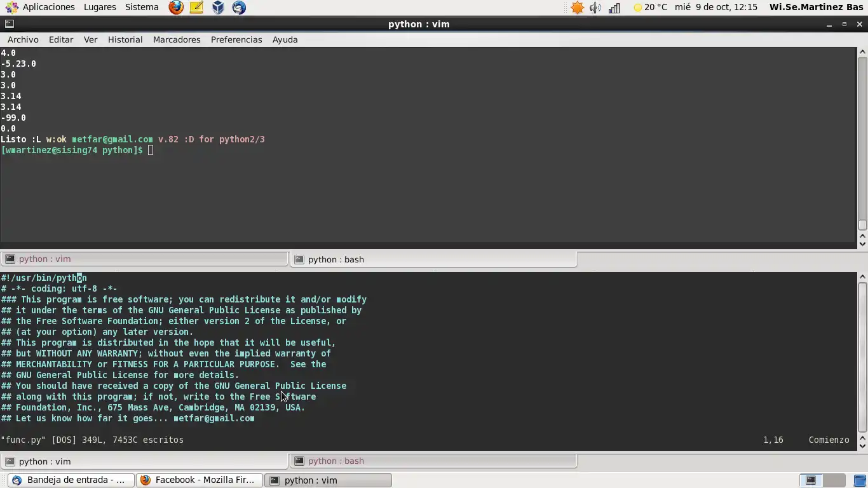Open the window menu icon in title bar
The image size is (868, 488).
pyautogui.click(x=10, y=24)
